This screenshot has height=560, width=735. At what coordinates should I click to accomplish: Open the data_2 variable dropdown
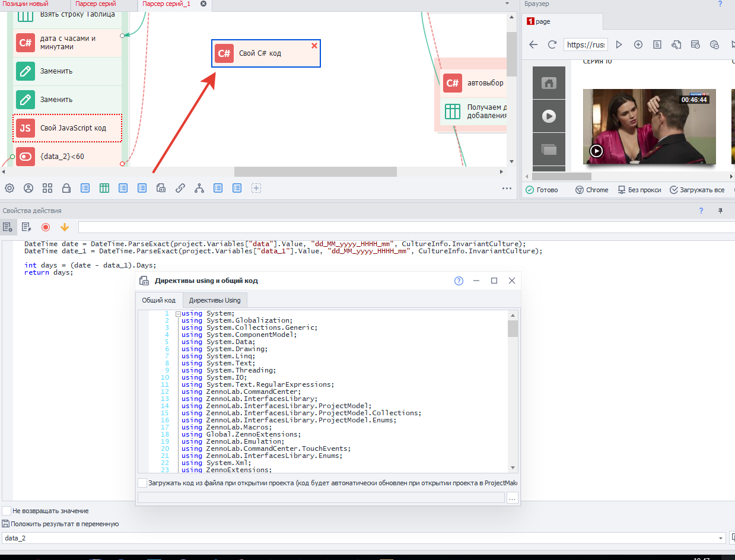point(721,538)
